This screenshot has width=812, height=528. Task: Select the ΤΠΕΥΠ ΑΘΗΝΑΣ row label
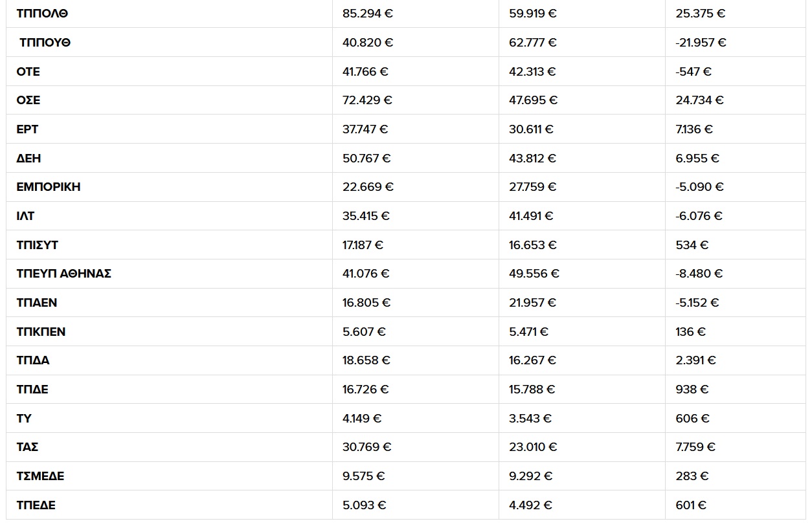click(x=64, y=274)
